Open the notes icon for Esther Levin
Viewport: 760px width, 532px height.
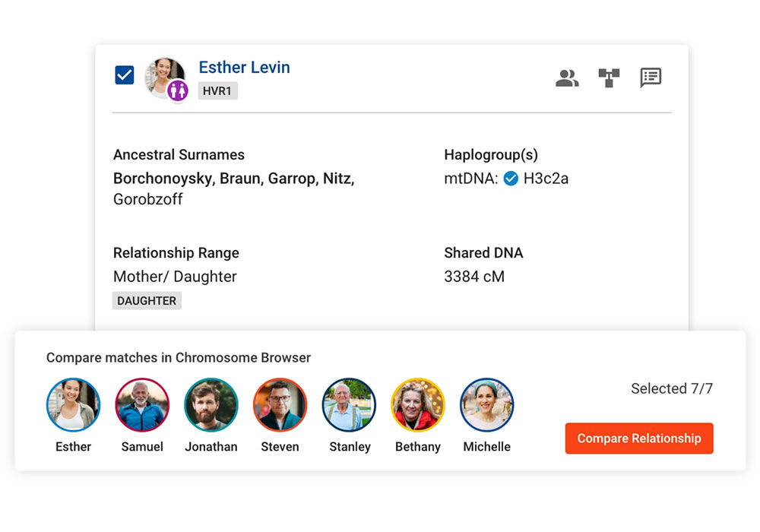(651, 78)
